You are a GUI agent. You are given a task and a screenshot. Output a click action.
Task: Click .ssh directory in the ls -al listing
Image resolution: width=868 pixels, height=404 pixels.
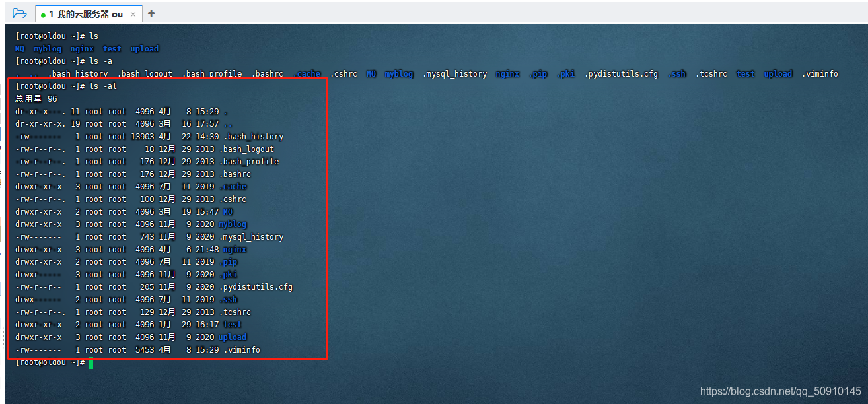pyautogui.click(x=228, y=300)
